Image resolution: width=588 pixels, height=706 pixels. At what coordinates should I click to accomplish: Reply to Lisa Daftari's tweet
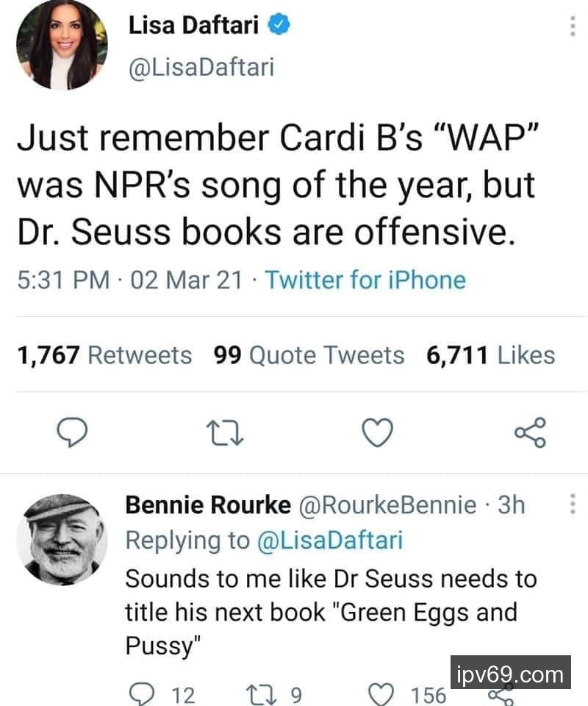(73, 432)
